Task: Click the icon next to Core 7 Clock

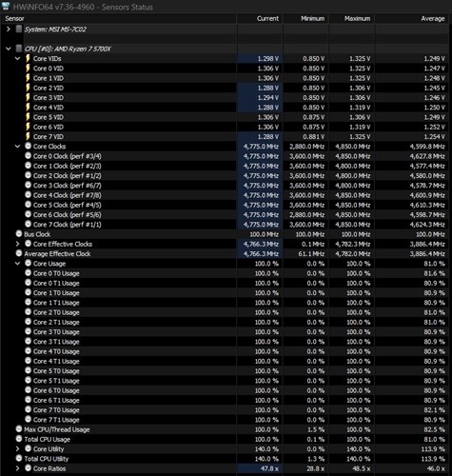Action: (x=28, y=224)
